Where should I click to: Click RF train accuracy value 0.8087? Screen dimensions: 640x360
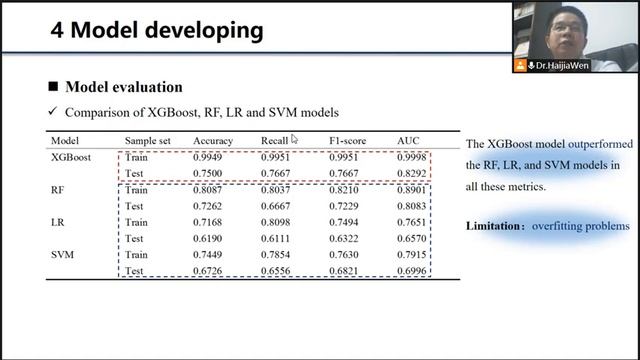point(207,190)
